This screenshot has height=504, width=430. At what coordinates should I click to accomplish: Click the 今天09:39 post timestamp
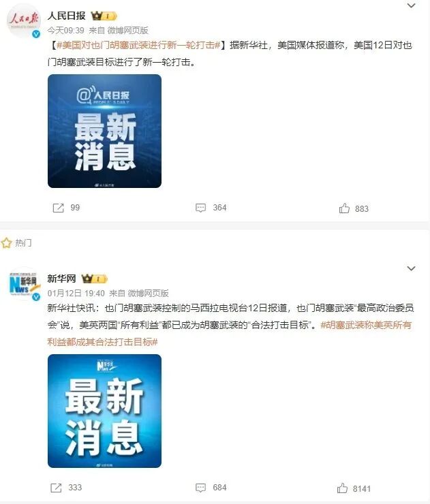point(65,31)
